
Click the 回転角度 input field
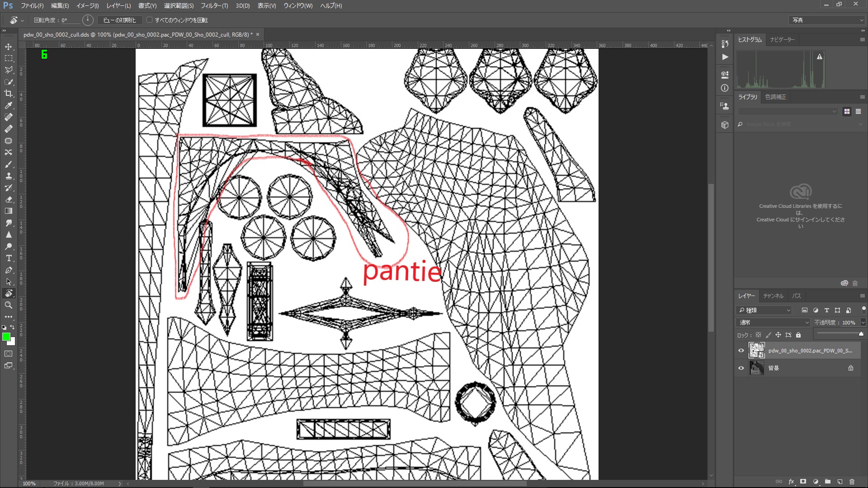(x=71, y=20)
